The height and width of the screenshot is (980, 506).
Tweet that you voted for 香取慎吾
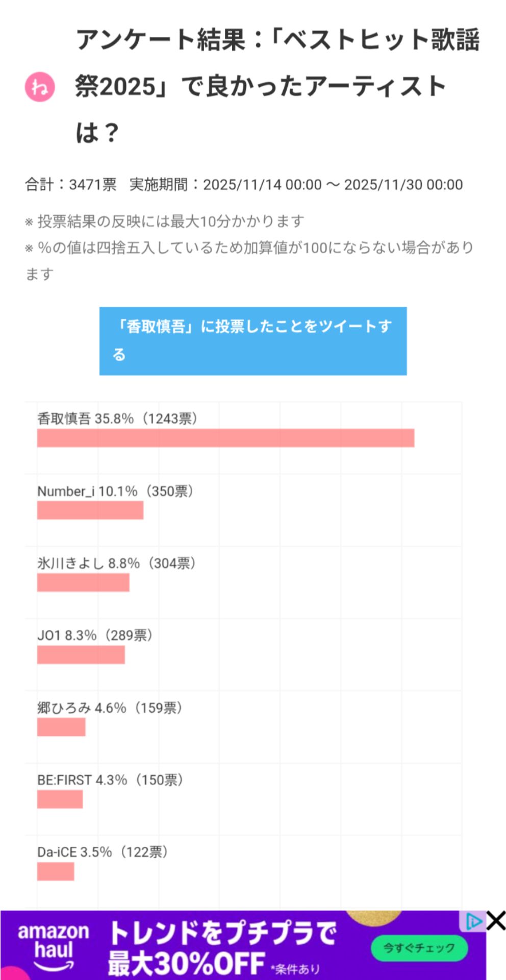coord(253,341)
